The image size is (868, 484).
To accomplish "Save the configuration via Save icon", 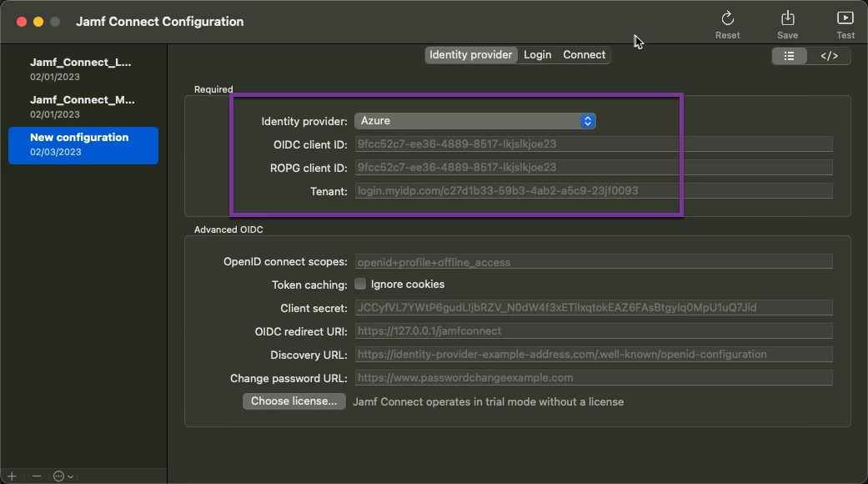I will [787, 24].
